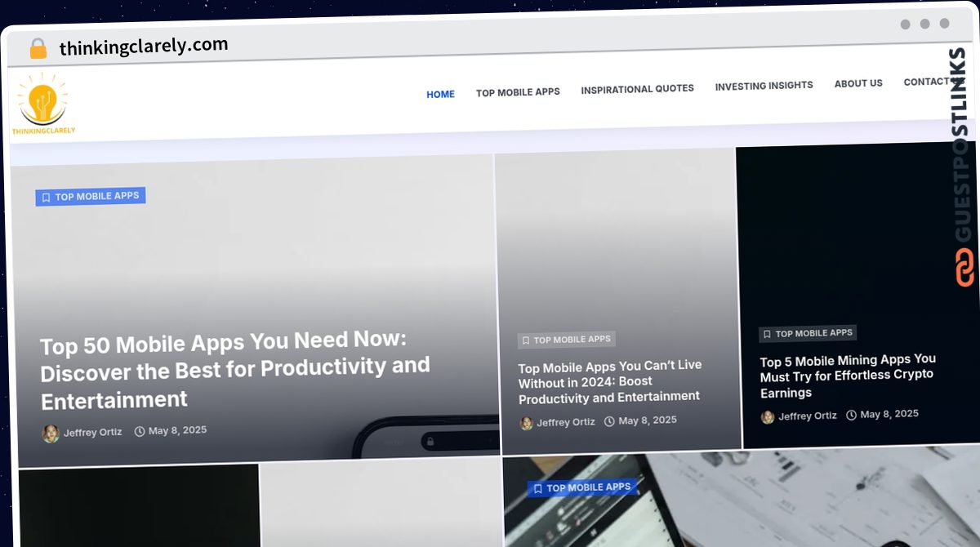Click Jeffrey Ortiz's avatar on the featured post

[x=51, y=433]
